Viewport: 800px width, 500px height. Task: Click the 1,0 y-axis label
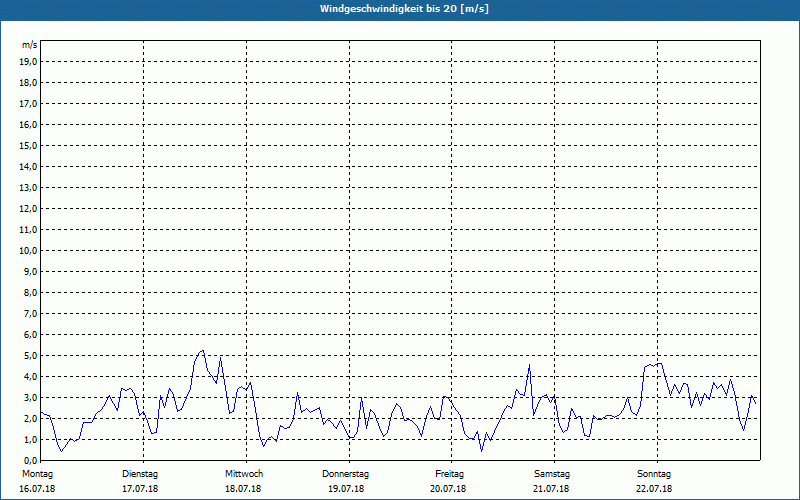click(x=31, y=440)
